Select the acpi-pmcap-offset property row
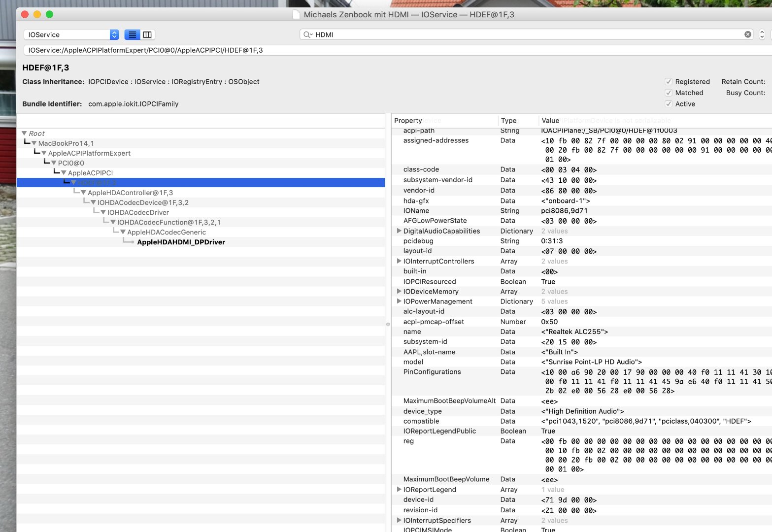The width and height of the screenshot is (772, 532). click(582, 322)
